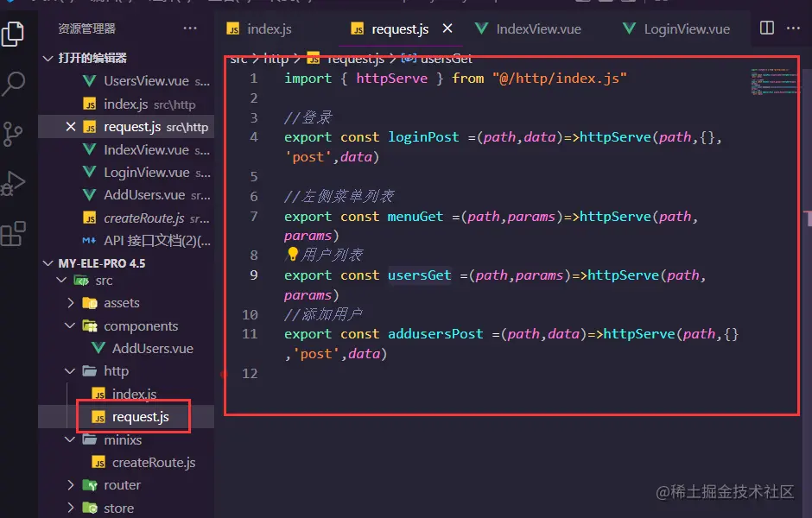Open index.js src\http in open editors

[x=126, y=104]
